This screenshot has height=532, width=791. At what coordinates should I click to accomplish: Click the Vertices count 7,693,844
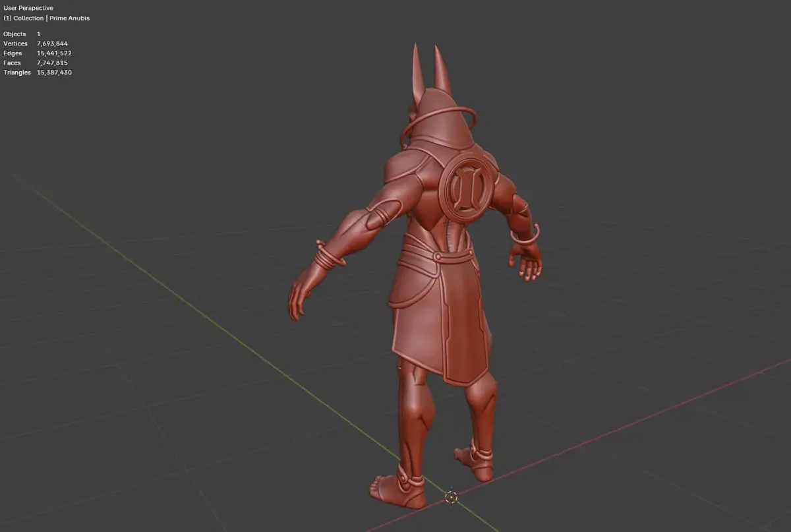(52, 44)
